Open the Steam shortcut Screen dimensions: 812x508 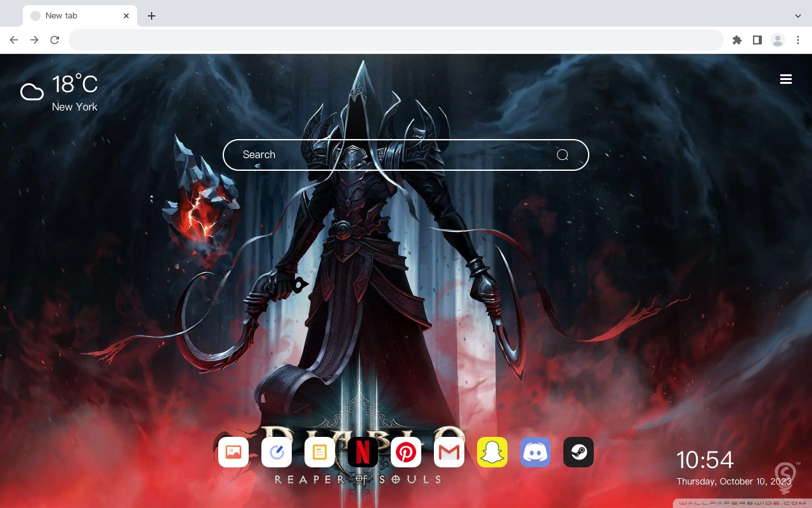[x=579, y=452]
